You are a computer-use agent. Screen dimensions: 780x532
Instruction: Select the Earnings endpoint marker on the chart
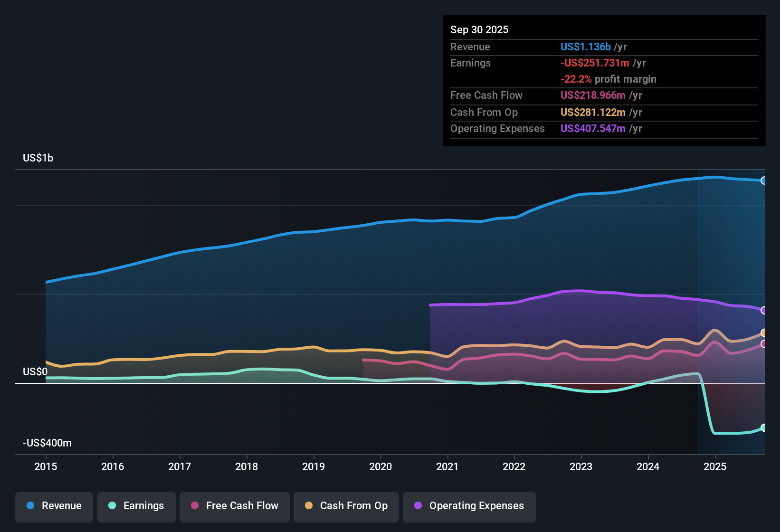click(x=764, y=428)
